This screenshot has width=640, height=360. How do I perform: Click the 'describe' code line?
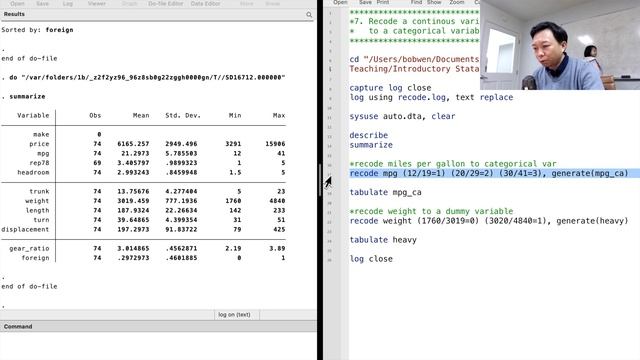369,135
